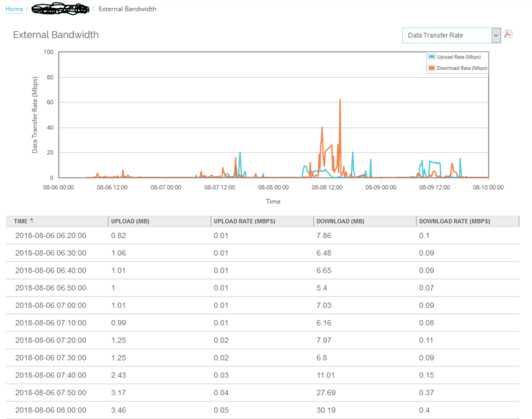Click the Download Rate legend swatch
Screen dimensions: 532x419
[433, 67]
